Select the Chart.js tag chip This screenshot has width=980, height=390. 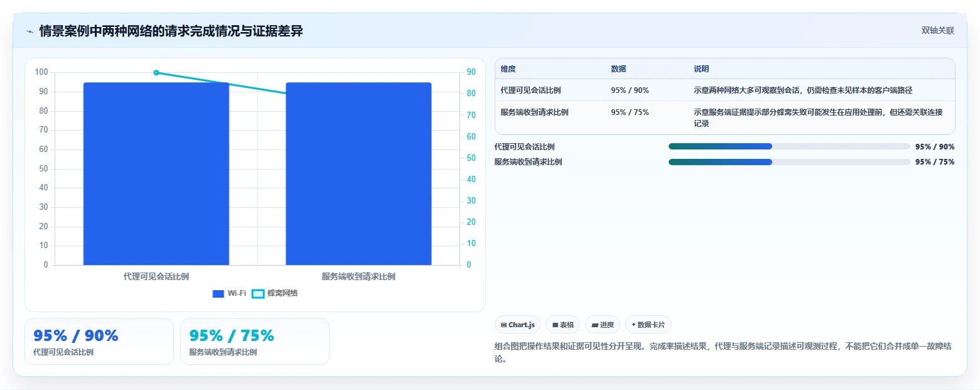coord(517,325)
